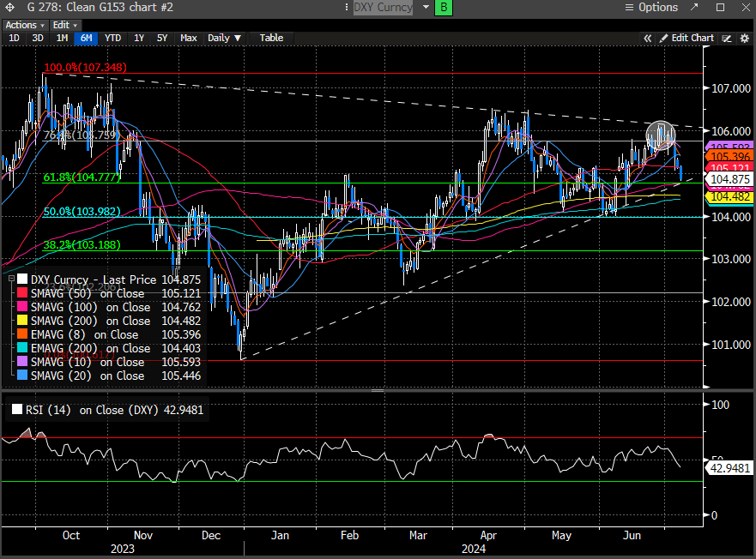Click the G 278: Clean G153 chart #2 title
The width and height of the screenshot is (756, 559).
(x=100, y=7)
